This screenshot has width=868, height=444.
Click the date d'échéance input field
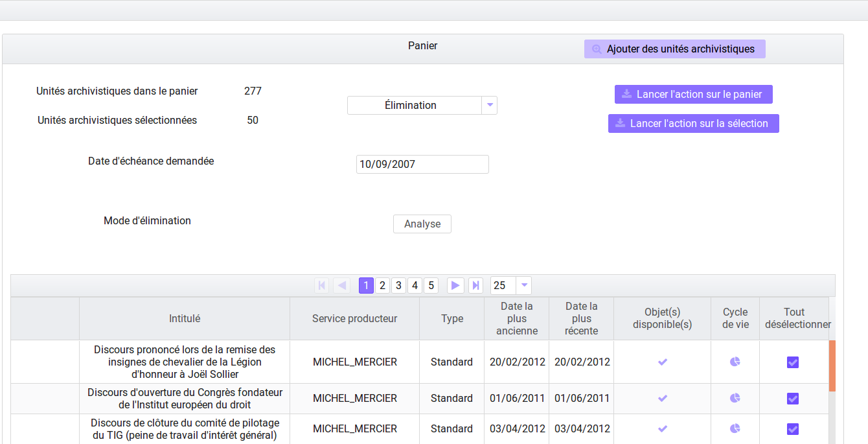pyautogui.click(x=422, y=164)
